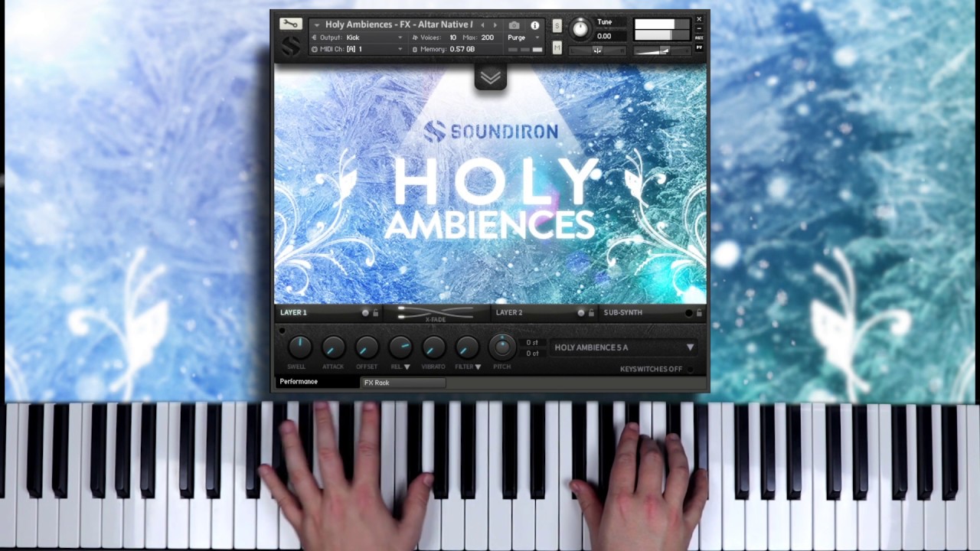Click the Tune value 0.00 field
Image resolution: width=980 pixels, height=551 pixels.
tap(610, 36)
